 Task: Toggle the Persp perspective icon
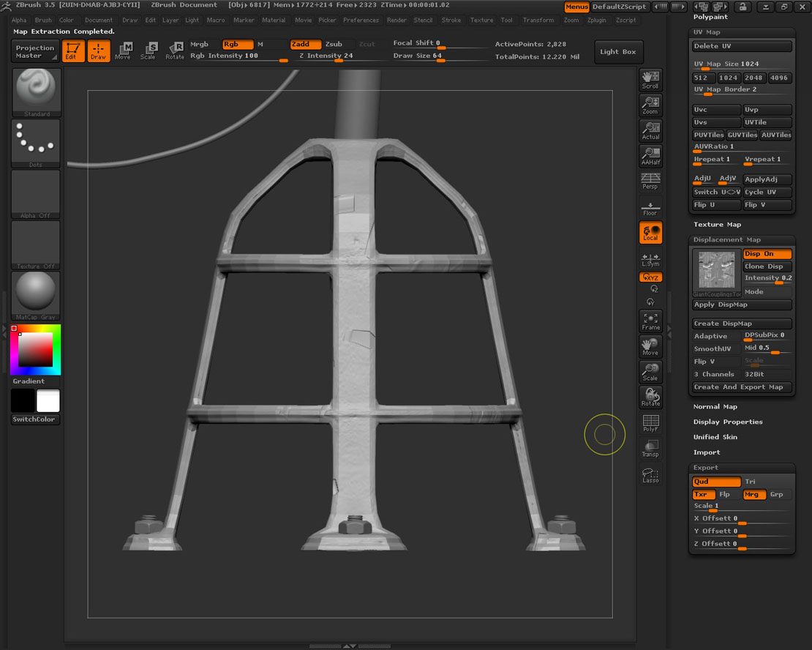click(650, 181)
